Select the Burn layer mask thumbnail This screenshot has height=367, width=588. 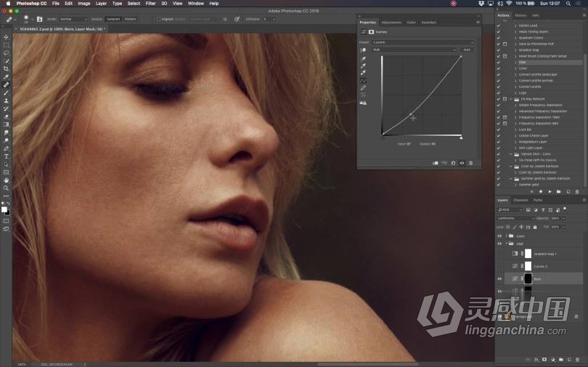click(528, 279)
